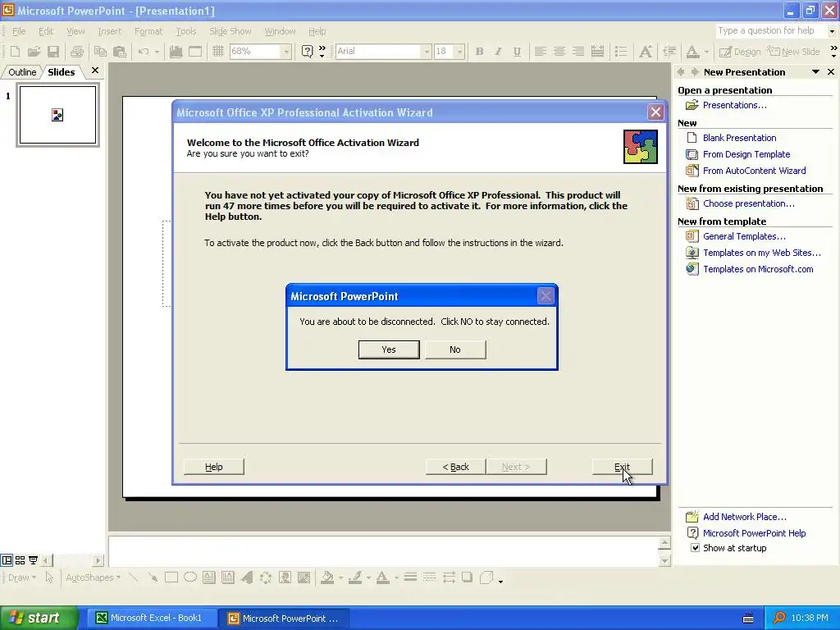Image resolution: width=840 pixels, height=630 pixels.
Task: Open the Blank Presentation link
Action: 739,138
